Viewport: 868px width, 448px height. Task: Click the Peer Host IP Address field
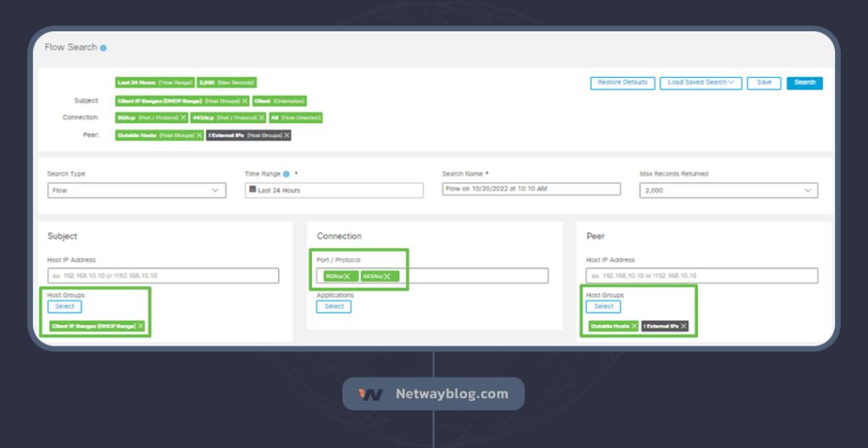pyautogui.click(x=701, y=276)
